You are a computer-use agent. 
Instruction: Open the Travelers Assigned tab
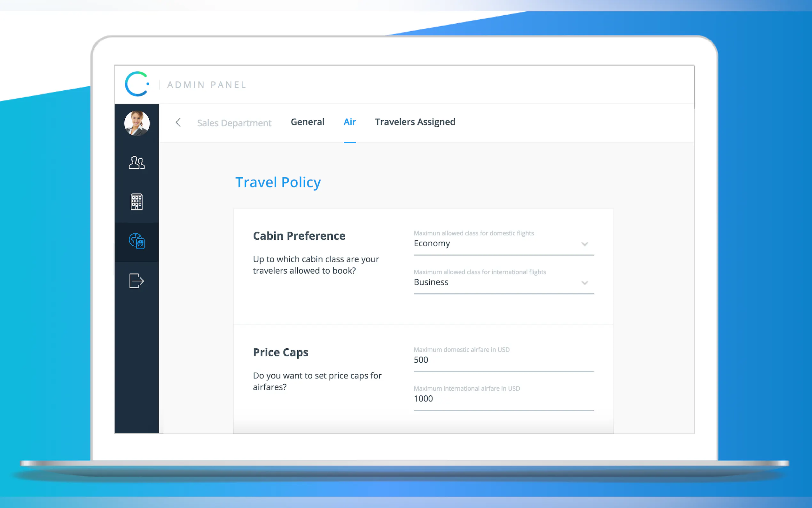point(415,122)
